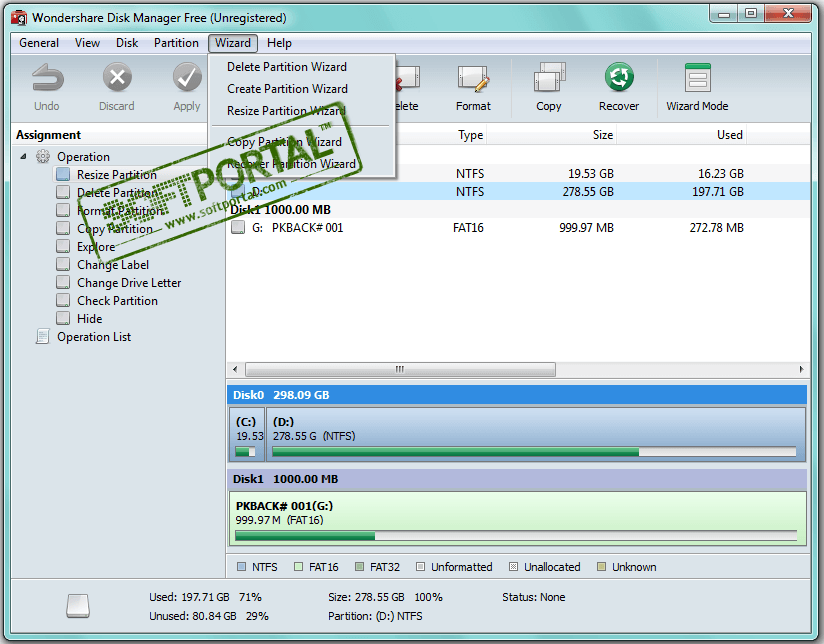The height and width of the screenshot is (644, 824).
Task: Close the open Wizard menu
Action: pyautogui.click(x=233, y=43)
